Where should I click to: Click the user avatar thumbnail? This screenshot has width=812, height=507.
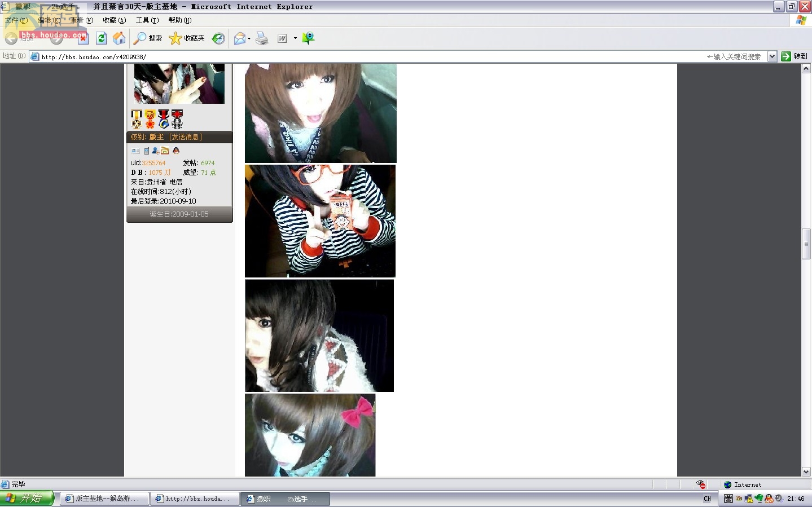(x=179, y=83)
